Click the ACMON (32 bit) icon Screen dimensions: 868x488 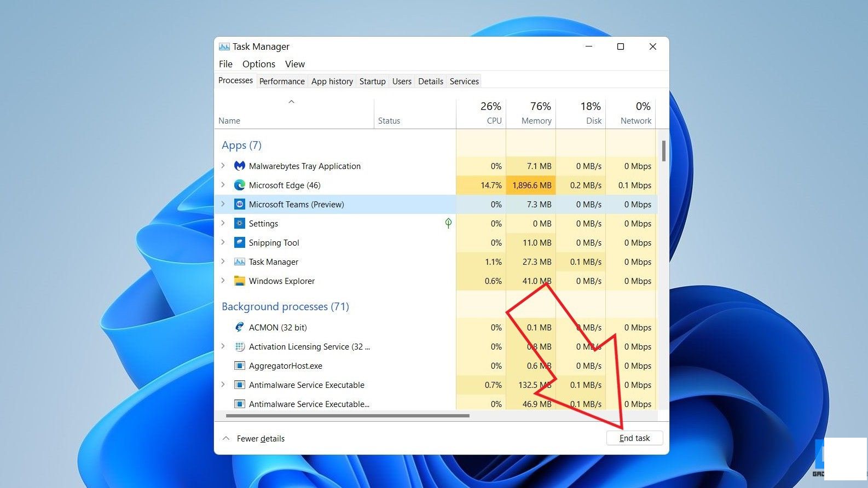pyautogui.click(x=239, y=327)
